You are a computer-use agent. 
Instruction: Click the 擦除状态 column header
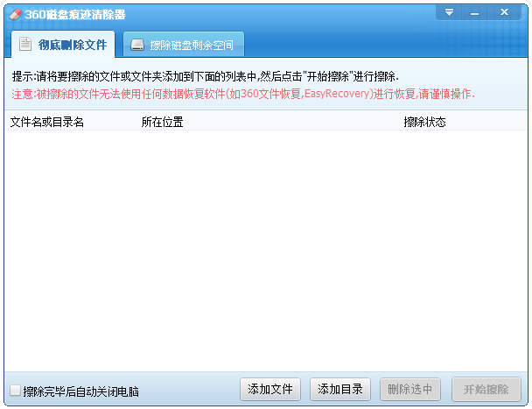(x=424, y=122)
